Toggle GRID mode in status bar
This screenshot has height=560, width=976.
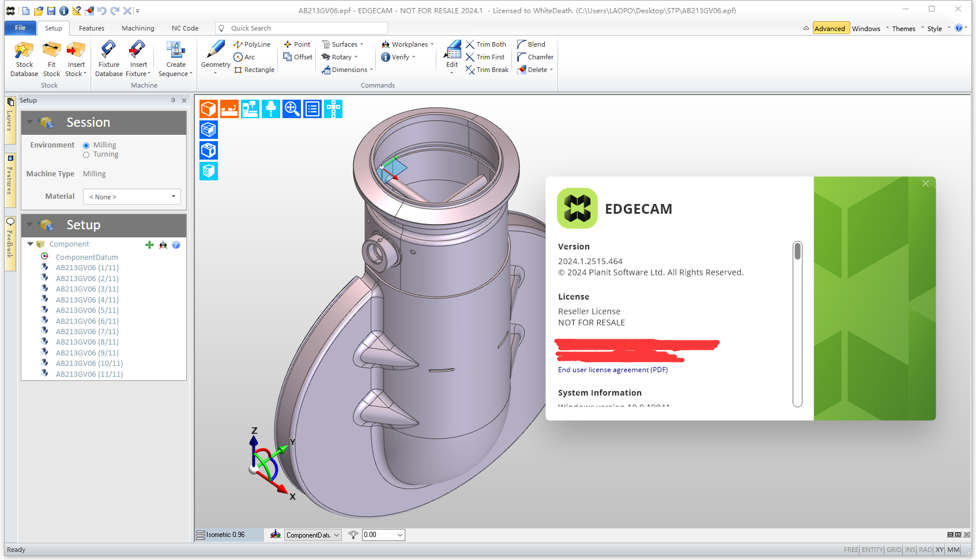(894, 550)
